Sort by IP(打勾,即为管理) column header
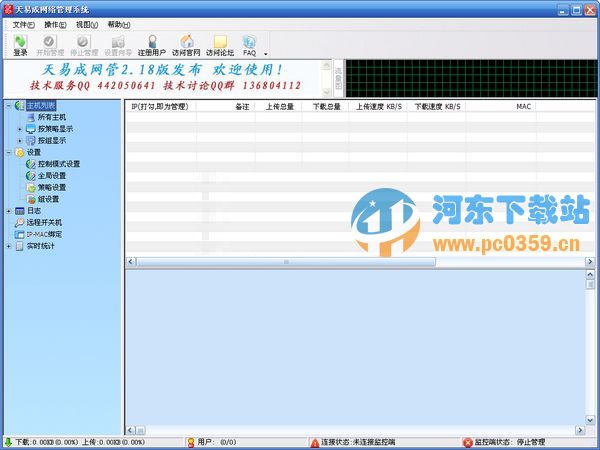 pyautogui.click(x=160, y=106)
